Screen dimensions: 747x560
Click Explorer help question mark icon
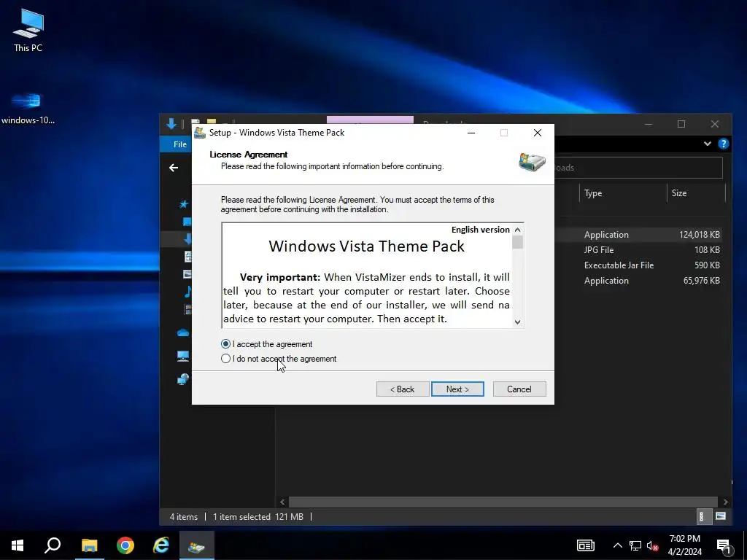(723, 144)
